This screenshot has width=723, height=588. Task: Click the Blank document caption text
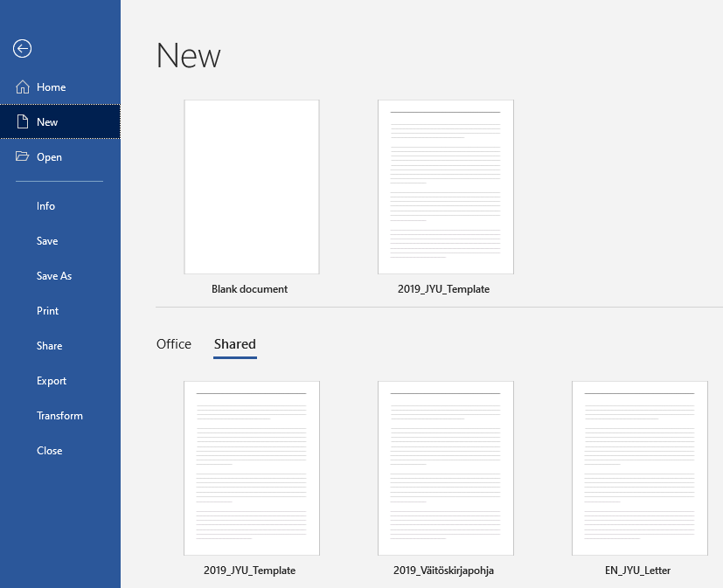point(249,289)
